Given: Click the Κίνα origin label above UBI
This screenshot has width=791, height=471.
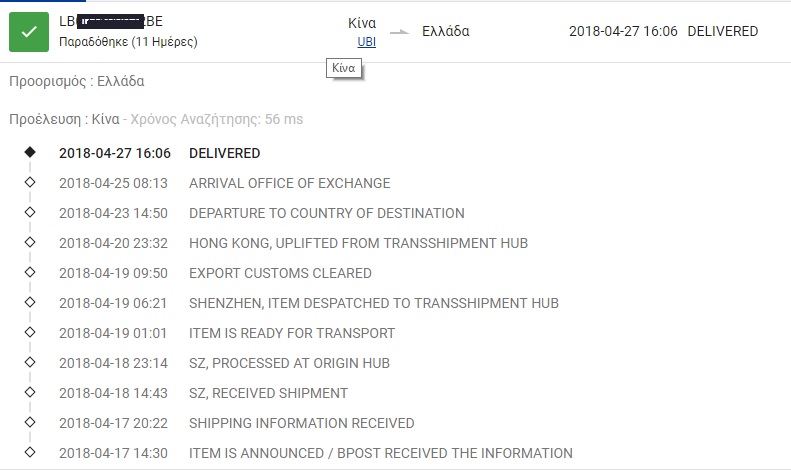Looking at the screenshot, I should (361, 23).
